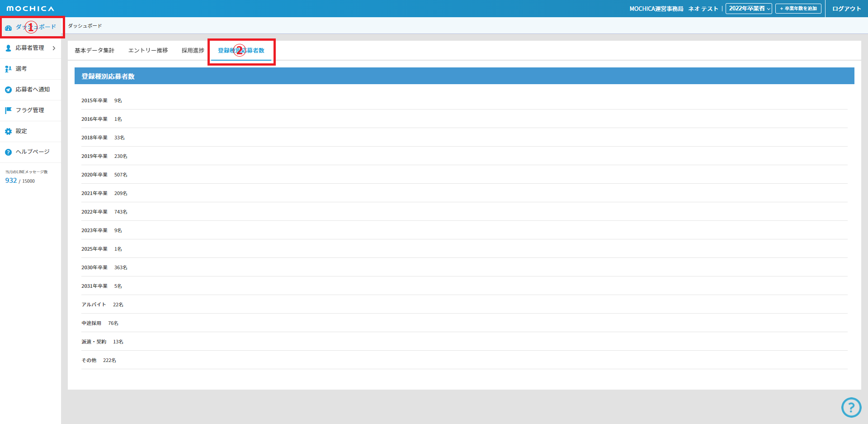868x424 pixels.
Task: Switch to the エントリー推移 tab
Action: coord(148,50)
